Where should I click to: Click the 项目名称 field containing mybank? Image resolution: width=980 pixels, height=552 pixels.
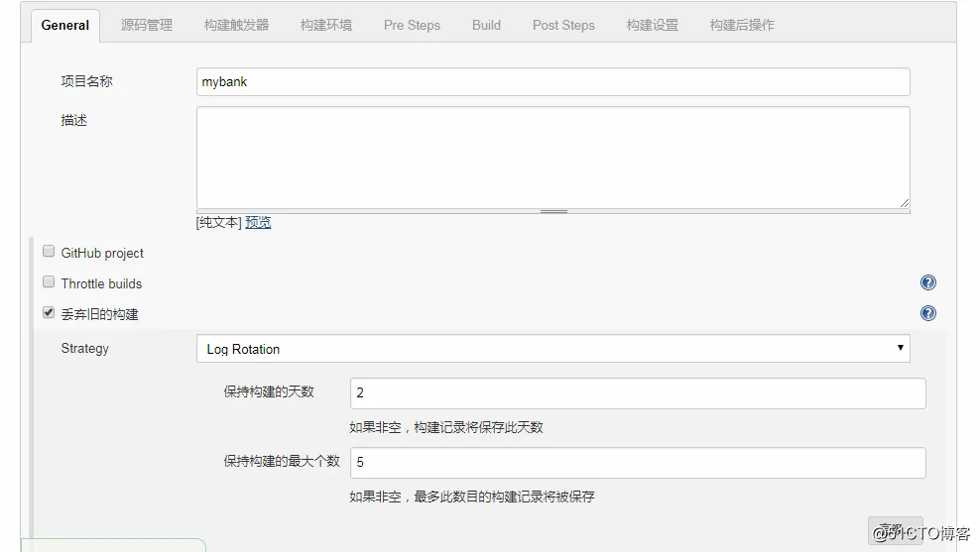point(553,82)
